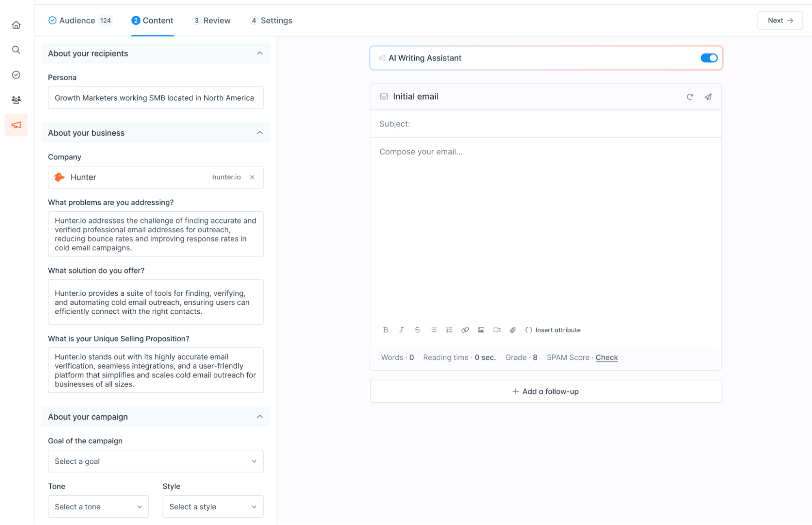Collapse the About your campaign section
Viewport: 812px width, 525px height.
260,417
